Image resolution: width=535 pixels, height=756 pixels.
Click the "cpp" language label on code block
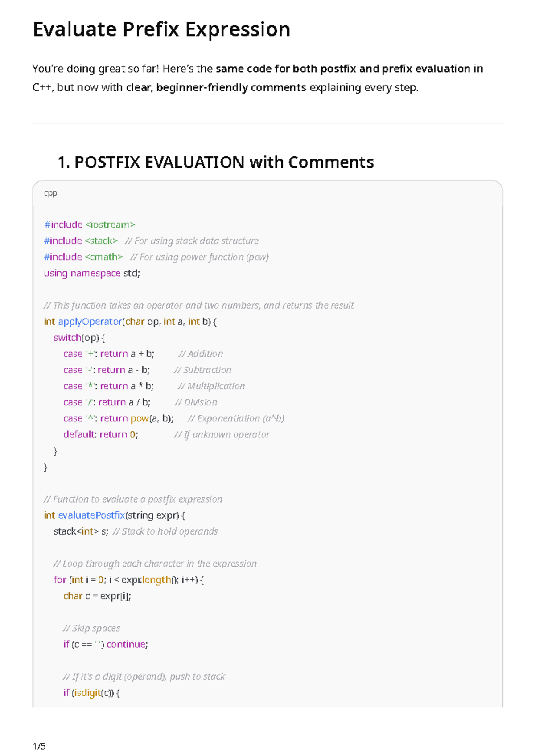tap(50, 193)
